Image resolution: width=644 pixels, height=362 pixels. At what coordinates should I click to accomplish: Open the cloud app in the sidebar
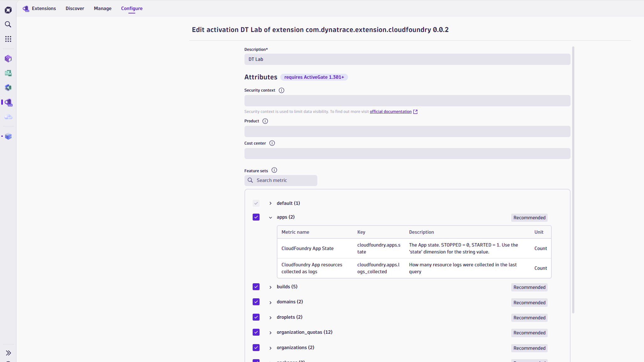(x=8, y=117)
